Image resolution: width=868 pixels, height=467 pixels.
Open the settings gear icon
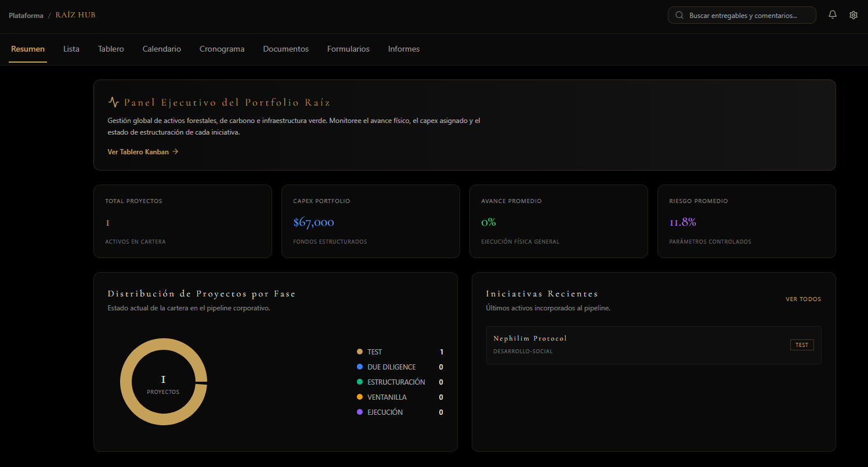coord(853,15)
